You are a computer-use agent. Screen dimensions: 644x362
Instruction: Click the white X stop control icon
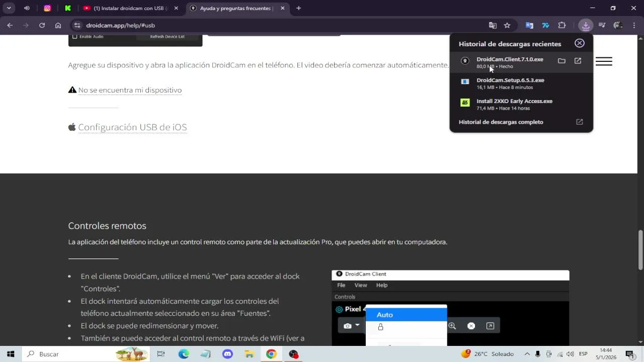pyautogui.click(x=471, y=326)
